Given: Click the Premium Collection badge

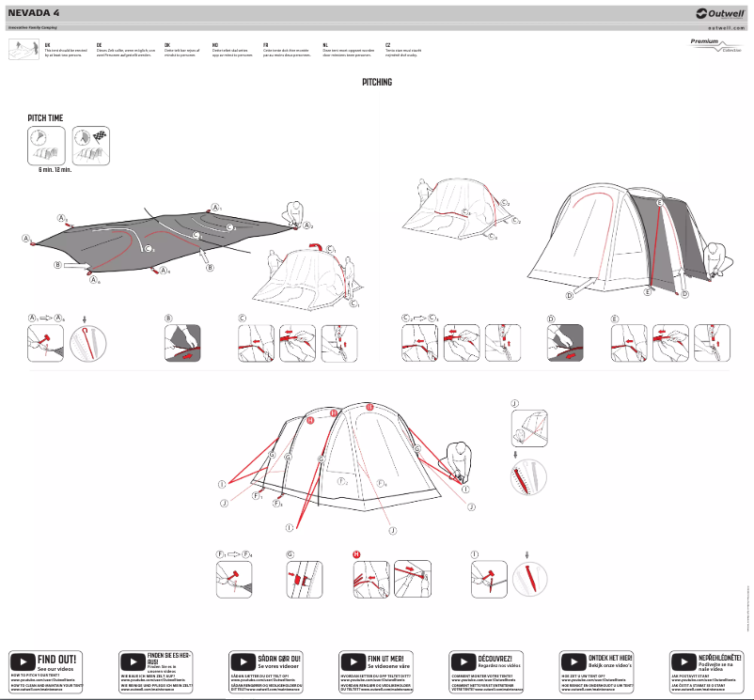Looking at the screenshot, I should [x=711, y=46].
